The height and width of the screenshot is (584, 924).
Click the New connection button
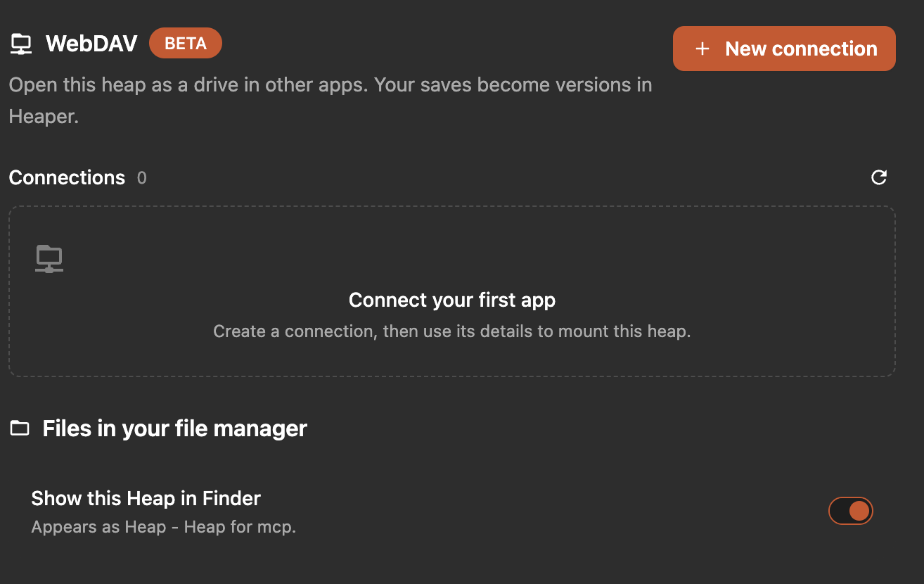[784, 49]
